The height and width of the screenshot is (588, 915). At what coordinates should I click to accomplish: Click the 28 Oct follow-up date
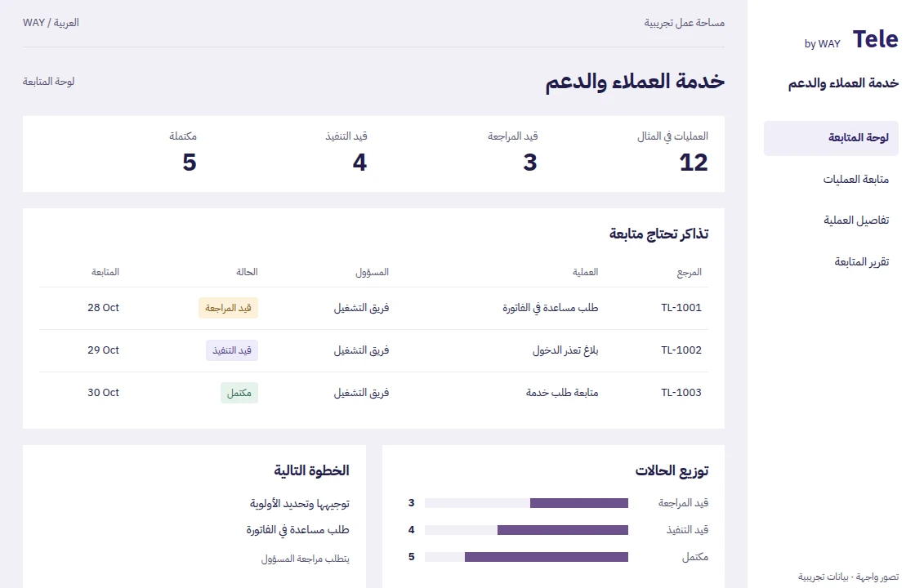(x=103, y=308)
